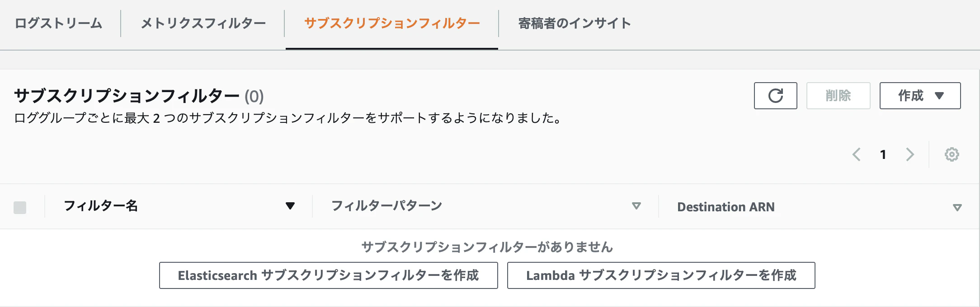
Task: Open the Destination ARN sort dropdown
Action: click(957, 207)
